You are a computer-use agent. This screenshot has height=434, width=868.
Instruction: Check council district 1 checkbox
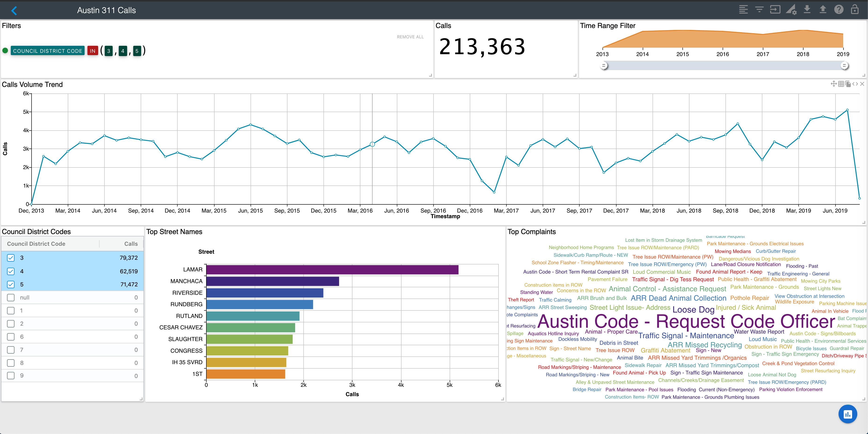11,310
